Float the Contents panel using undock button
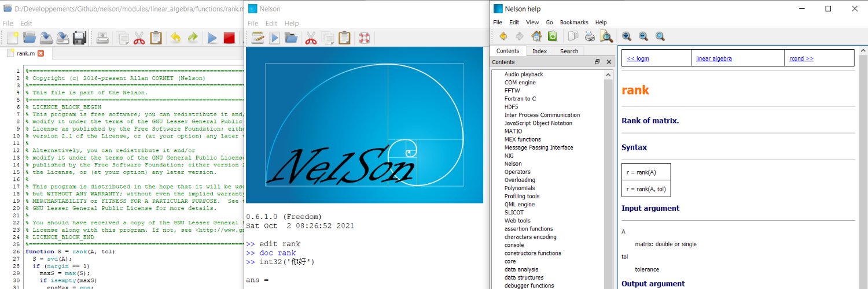This screenshot has height=289, width=868. [597, 62]
